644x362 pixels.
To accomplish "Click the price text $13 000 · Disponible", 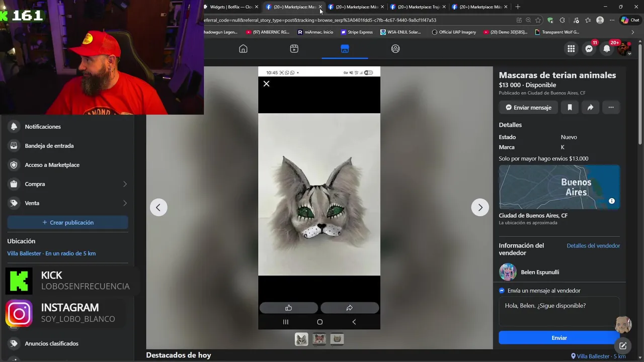I will point(527,85).
